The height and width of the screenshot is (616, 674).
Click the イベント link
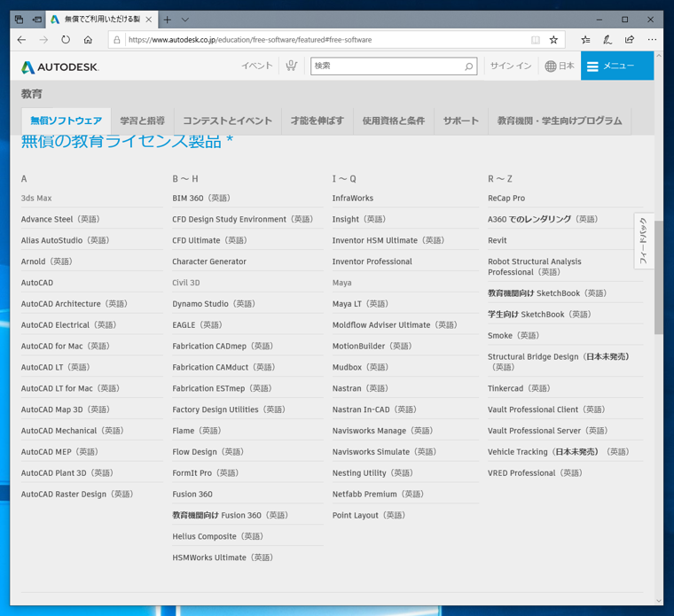pos(257,66)
